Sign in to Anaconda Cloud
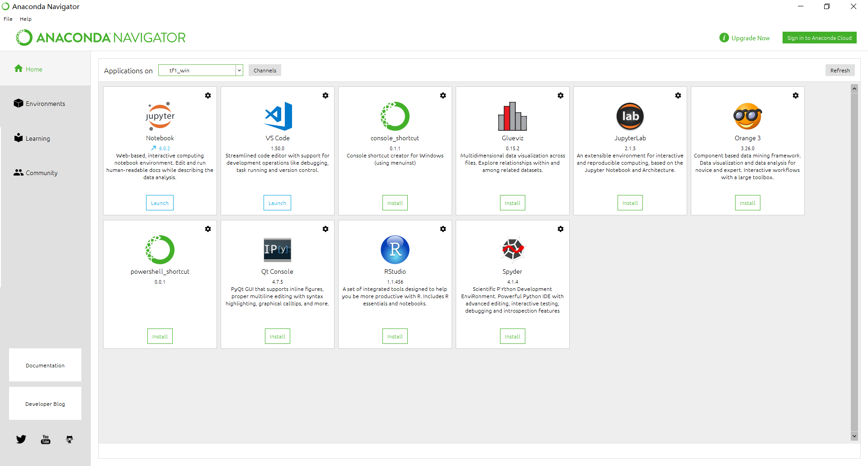Image resolution: width=868 pixels, height=466 pixels. (820, 38)
